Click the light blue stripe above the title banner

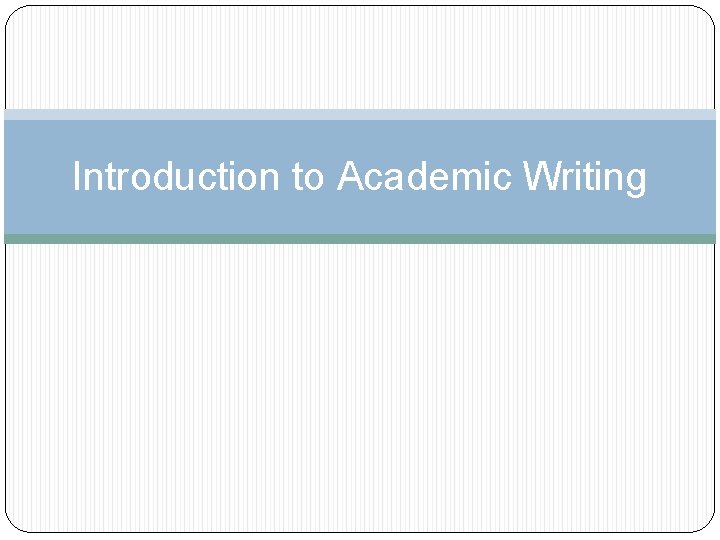click(x=360, y=114)
